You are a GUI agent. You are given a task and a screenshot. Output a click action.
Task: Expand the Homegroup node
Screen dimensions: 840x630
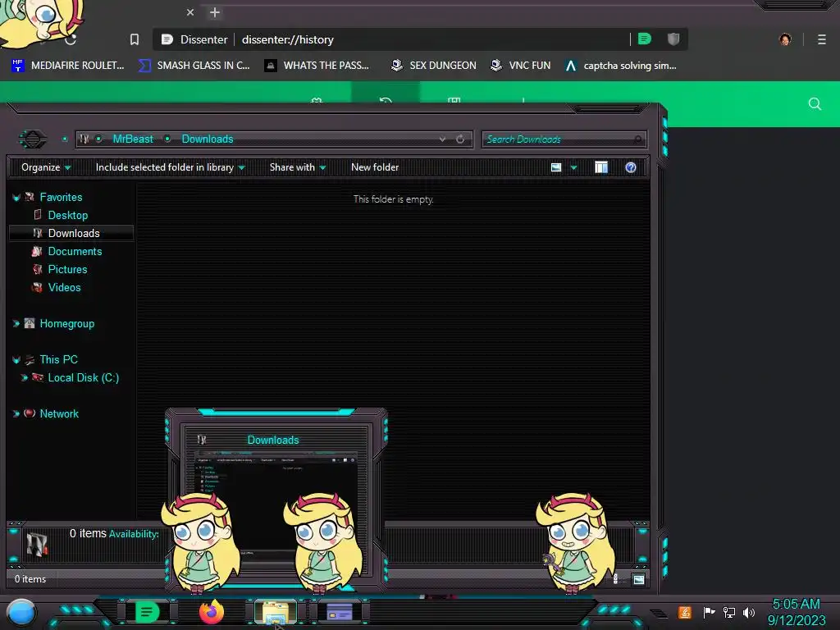pos(16,323)
